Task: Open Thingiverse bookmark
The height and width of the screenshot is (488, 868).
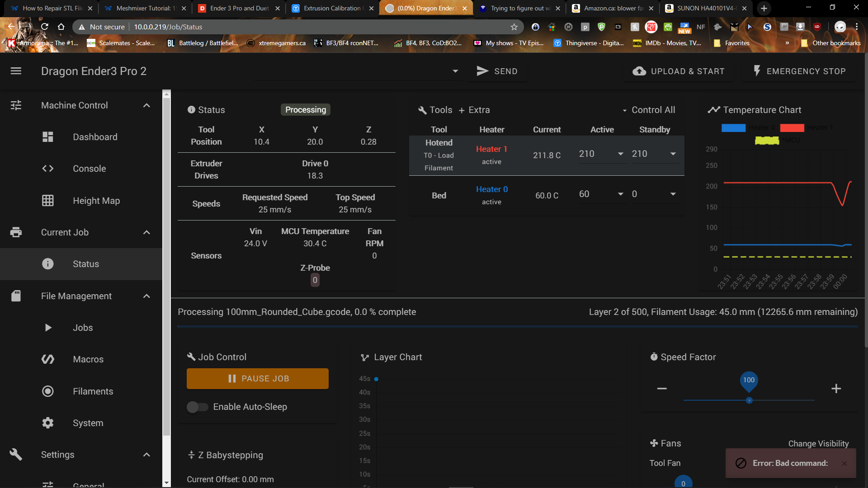Action: pyautogui.click(x=588, y=43)
